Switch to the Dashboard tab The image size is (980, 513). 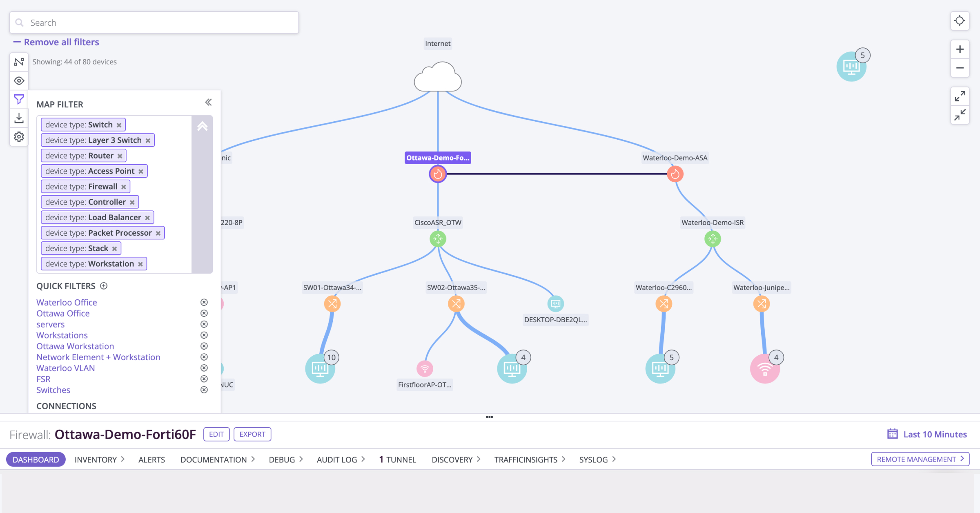[x=36, y=459]
